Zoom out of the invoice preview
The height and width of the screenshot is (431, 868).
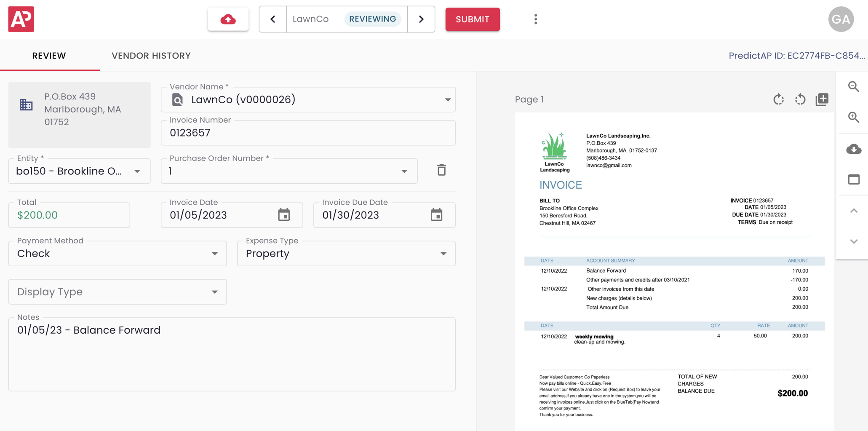click(853, 87)
